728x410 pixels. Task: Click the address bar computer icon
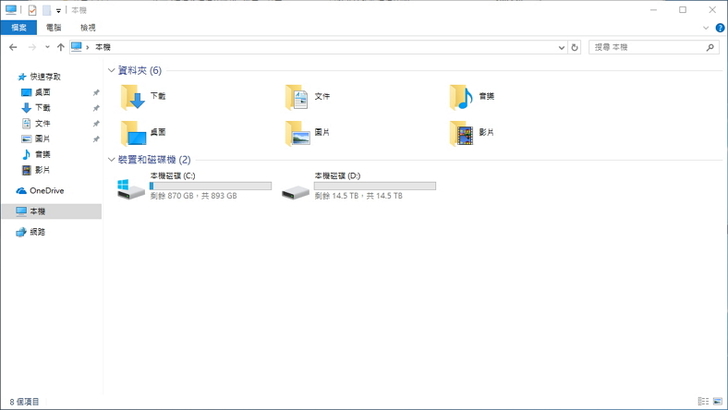tap(77, 47)
